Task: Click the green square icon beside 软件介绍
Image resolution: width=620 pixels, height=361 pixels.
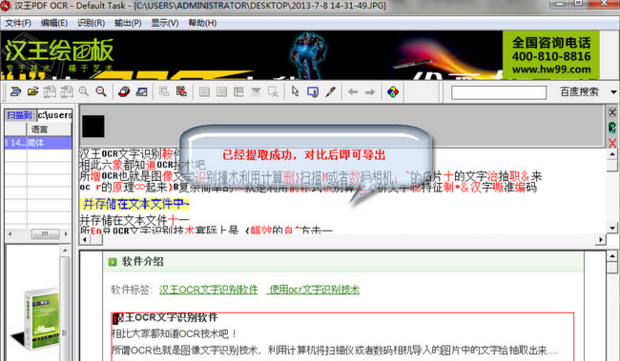Action: 113,262
